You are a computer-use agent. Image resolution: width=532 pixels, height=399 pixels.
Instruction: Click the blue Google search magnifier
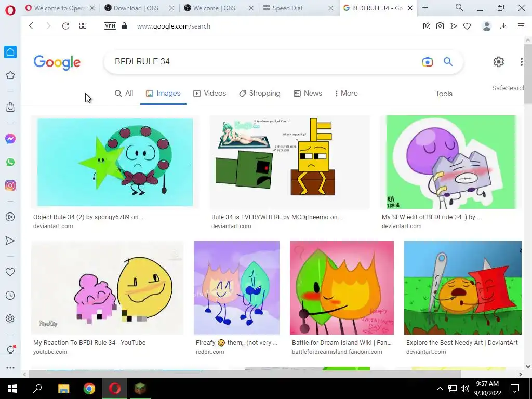tap(448, 61)
